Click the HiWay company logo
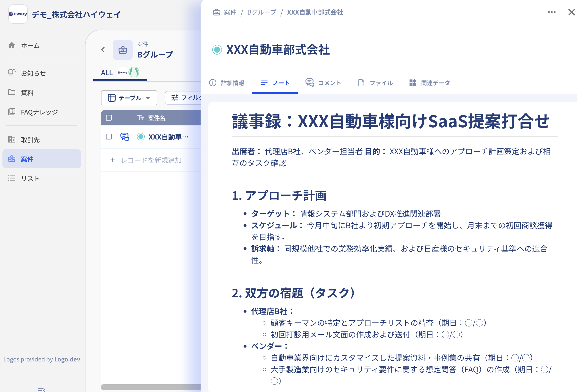The image size is (577, 392). [x=18, y=14]
